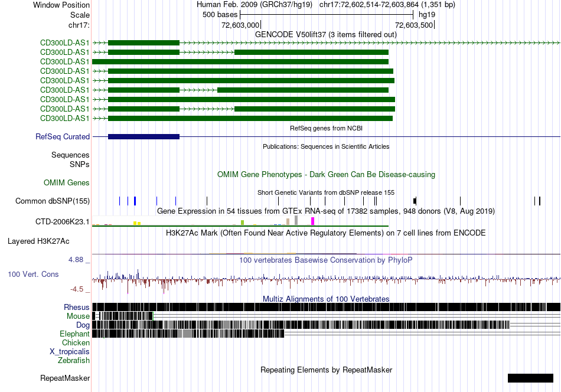Click the dark blue RefSeq exon block

click(143, 136)
